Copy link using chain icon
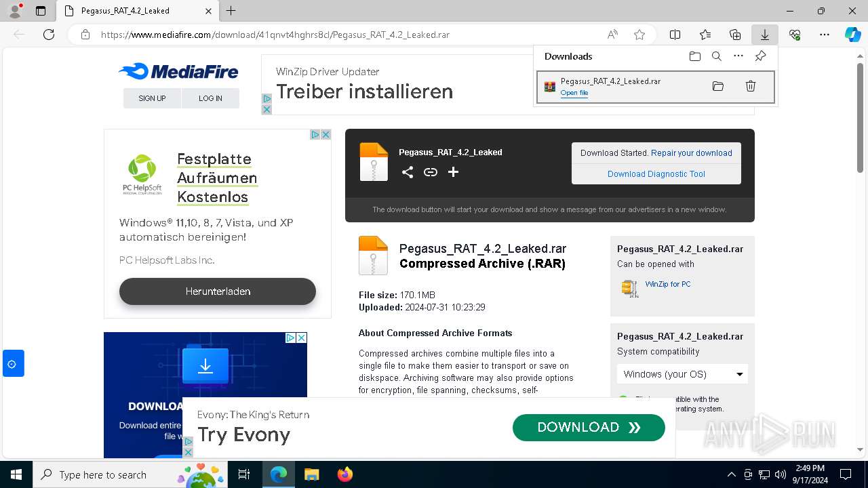Viewport: 868px width, 488px height. 431,172
